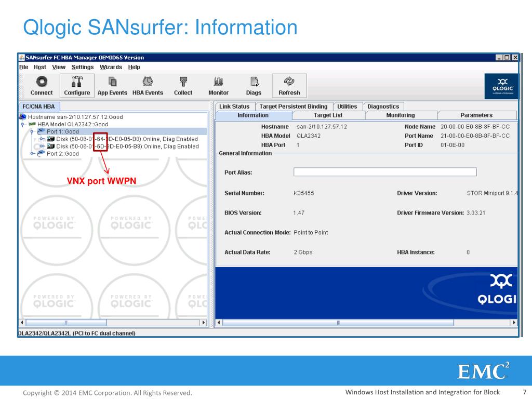
Task: Open App Events viewer
Action: pos(112,86)
